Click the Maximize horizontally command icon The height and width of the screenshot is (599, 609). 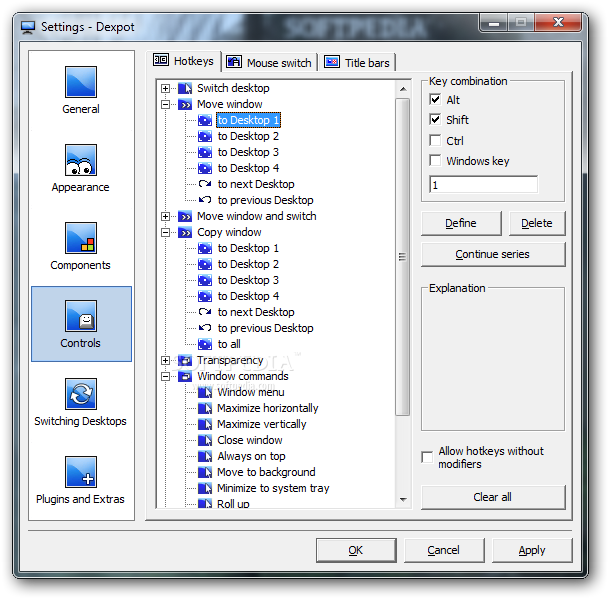205,408
